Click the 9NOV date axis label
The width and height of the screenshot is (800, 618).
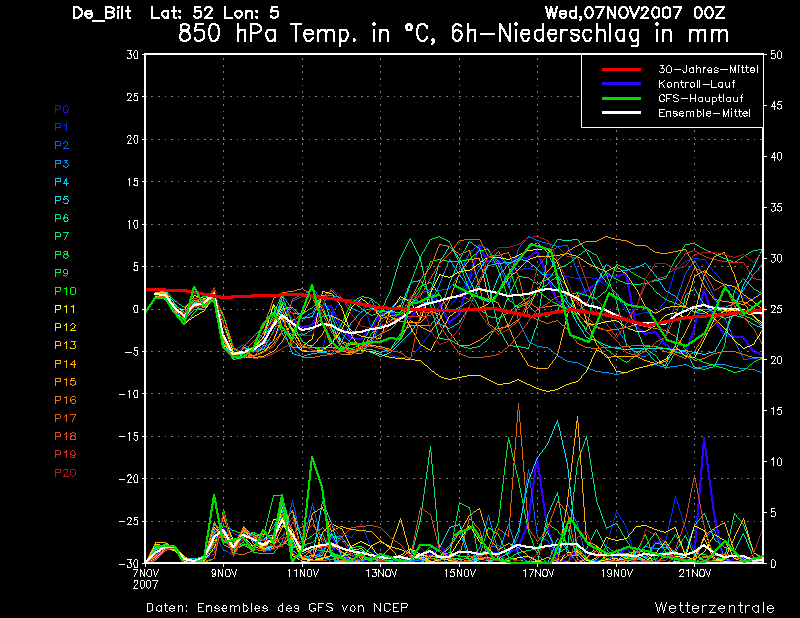[224, 573]
